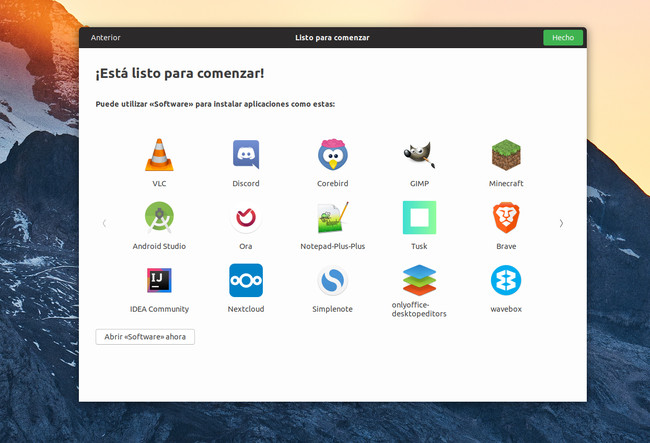650x443 pixels.
Task: Click the Simplenote label text
Action: (332, 309)
